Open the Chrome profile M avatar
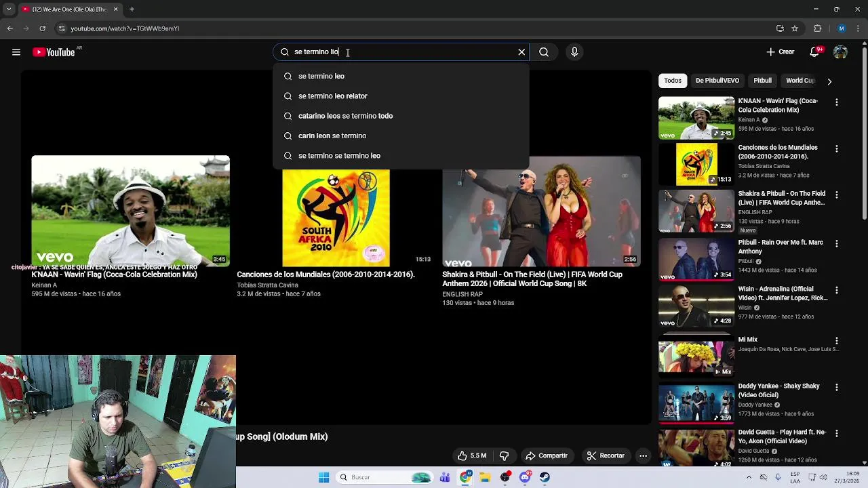This screenshot has width=868, height=488. (842, 28)
